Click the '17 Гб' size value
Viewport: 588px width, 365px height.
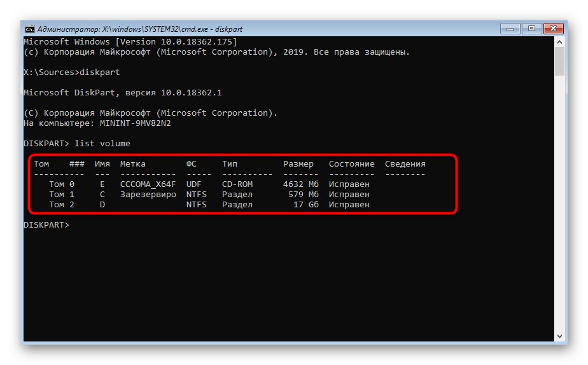click(306, 205)
